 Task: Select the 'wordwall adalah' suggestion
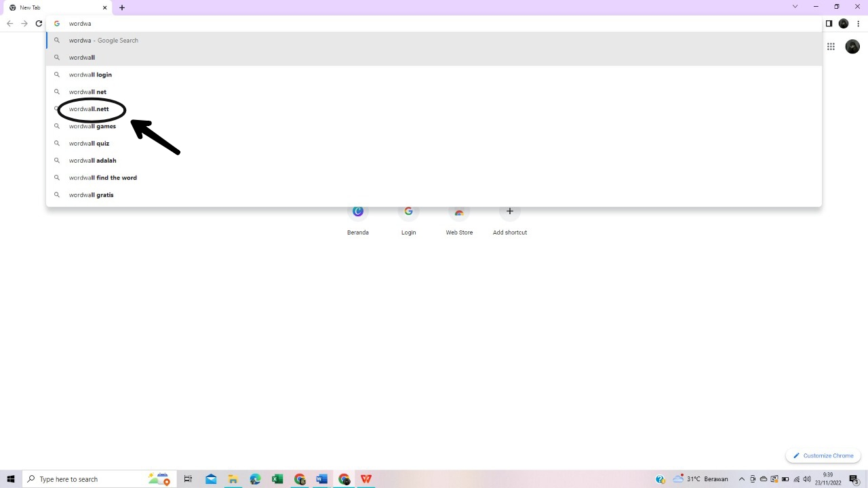point(434,161)
